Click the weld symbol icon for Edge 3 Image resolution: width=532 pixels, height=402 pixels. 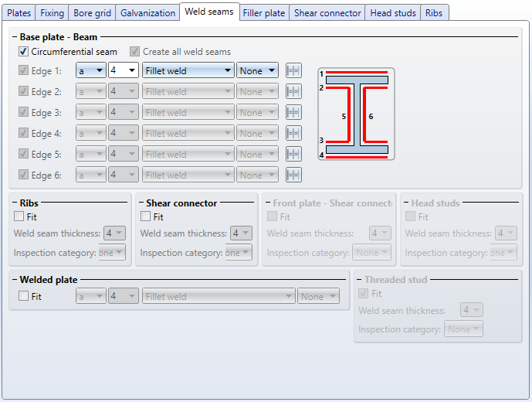pos(293,113)
